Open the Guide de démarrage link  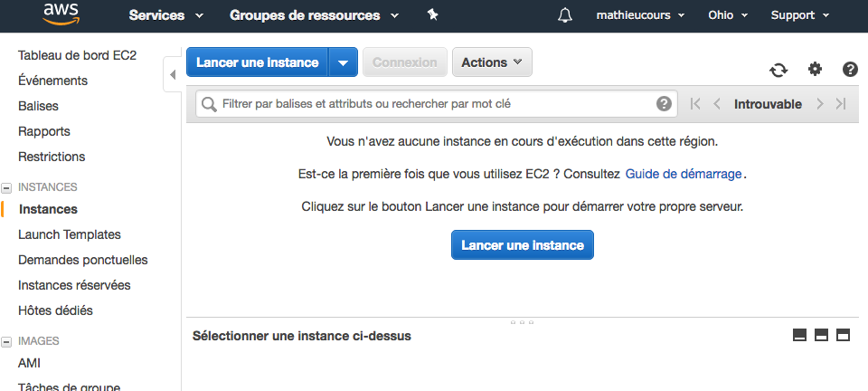tap(684, 173)
